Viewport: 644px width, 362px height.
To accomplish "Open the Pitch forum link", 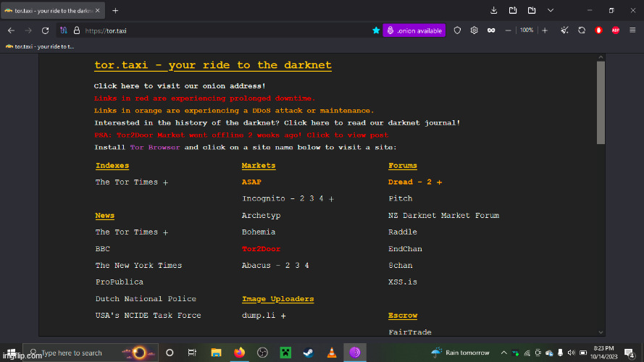I will pyautogui.click(x=401, y=198).
